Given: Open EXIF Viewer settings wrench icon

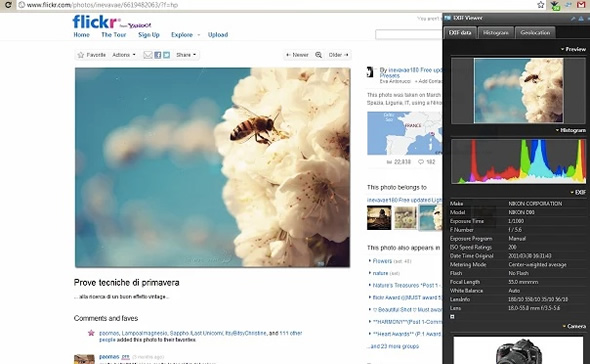Looking at the screenshot, I should click(573, 18).
